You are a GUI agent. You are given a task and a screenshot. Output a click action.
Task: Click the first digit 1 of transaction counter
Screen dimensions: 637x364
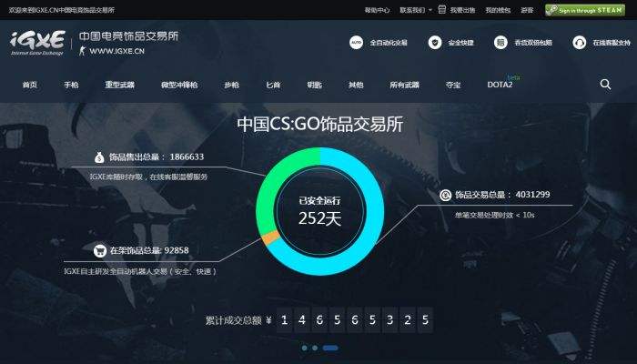point(284,320)
